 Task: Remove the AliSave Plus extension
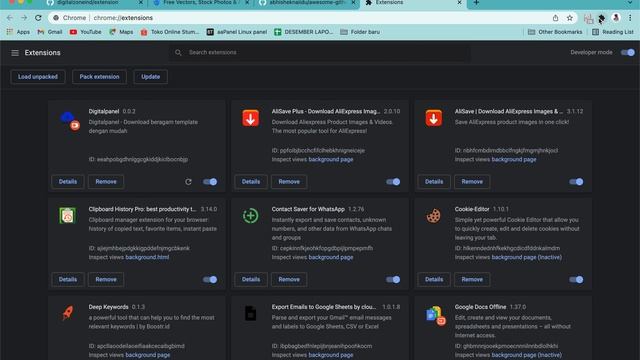(289, 182)
